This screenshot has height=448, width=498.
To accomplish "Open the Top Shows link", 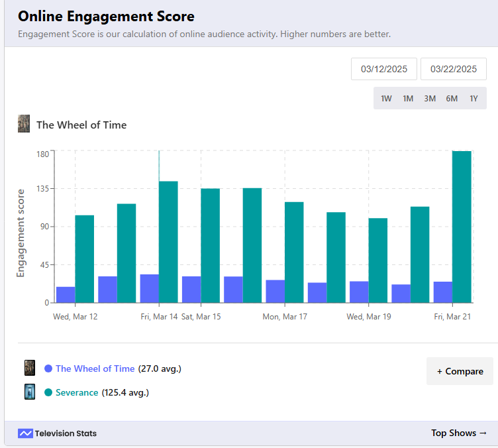I will (x=459, y=433).
